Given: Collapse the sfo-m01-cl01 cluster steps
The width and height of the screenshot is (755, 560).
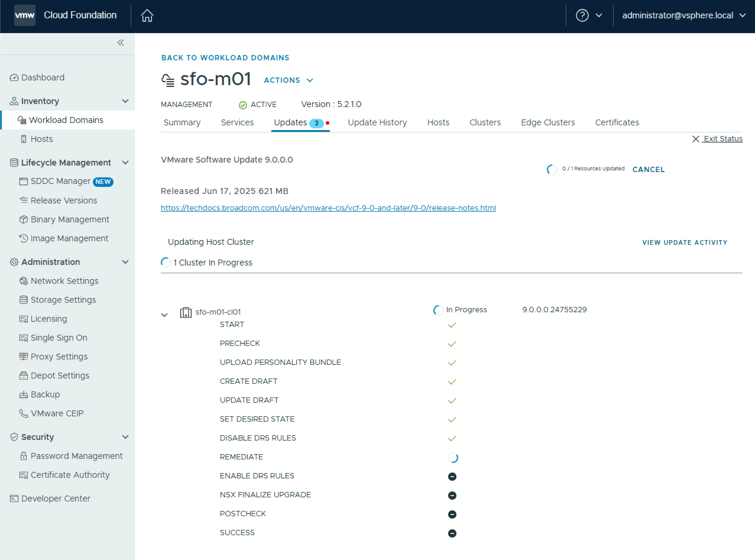Looking at the screenshot, I should pos(164,315).
